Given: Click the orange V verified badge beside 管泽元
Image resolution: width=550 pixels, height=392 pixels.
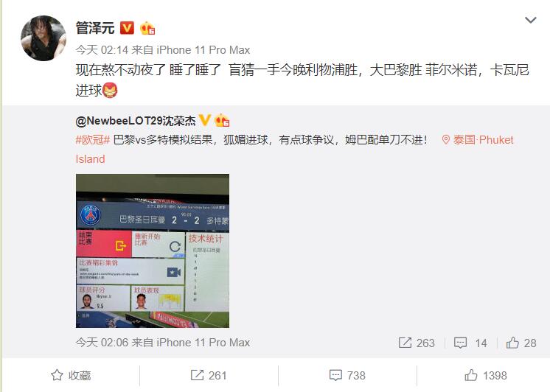Looking at the screenshot, I should coord(127,28).
